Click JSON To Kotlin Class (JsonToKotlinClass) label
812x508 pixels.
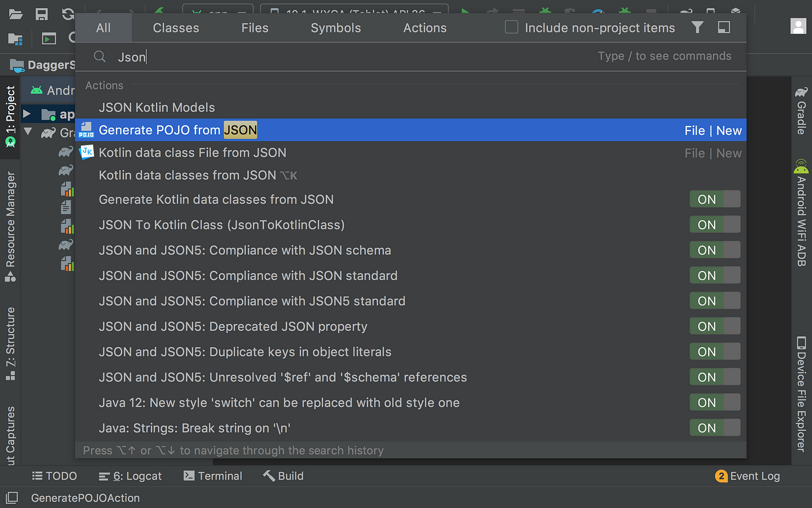point(222,225)
